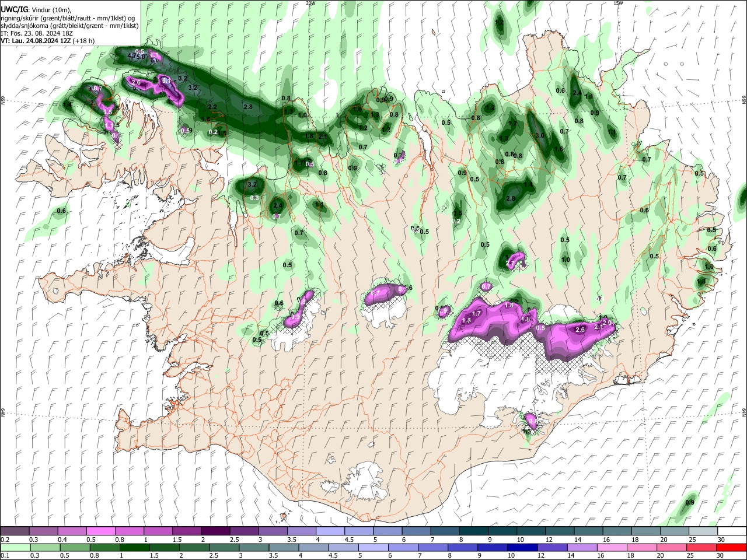Screen dimensions: 747x560
Task: Click the '0.2' label in the upper legend row
Action: click(x=5, y=540)
